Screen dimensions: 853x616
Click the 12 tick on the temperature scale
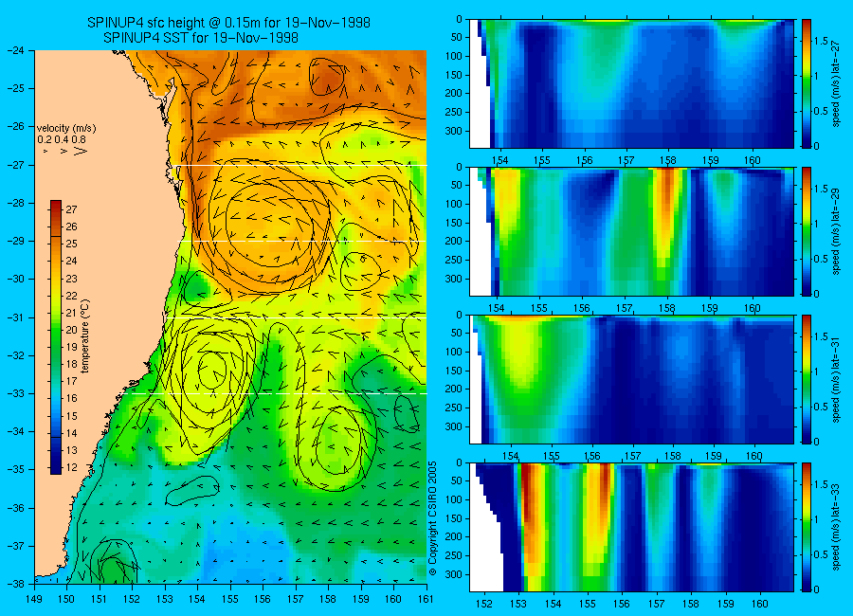coord(71,467)
